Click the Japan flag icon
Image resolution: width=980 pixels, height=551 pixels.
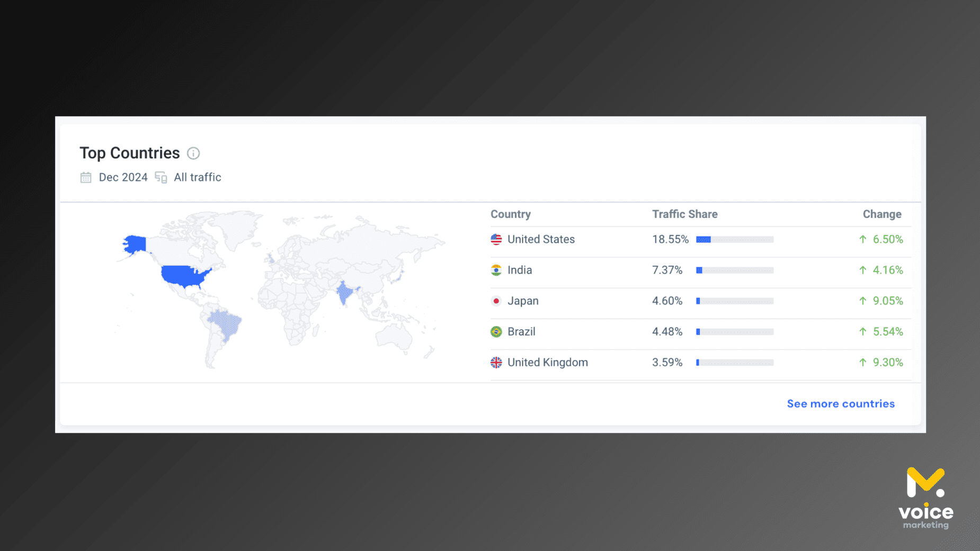(x=496, y=301)
